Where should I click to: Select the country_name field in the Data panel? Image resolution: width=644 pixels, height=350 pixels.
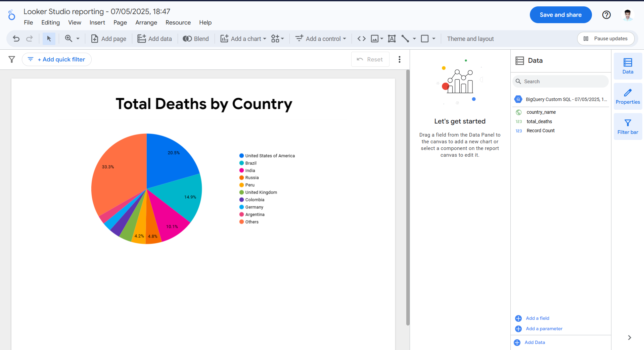[x=541, y=112]
